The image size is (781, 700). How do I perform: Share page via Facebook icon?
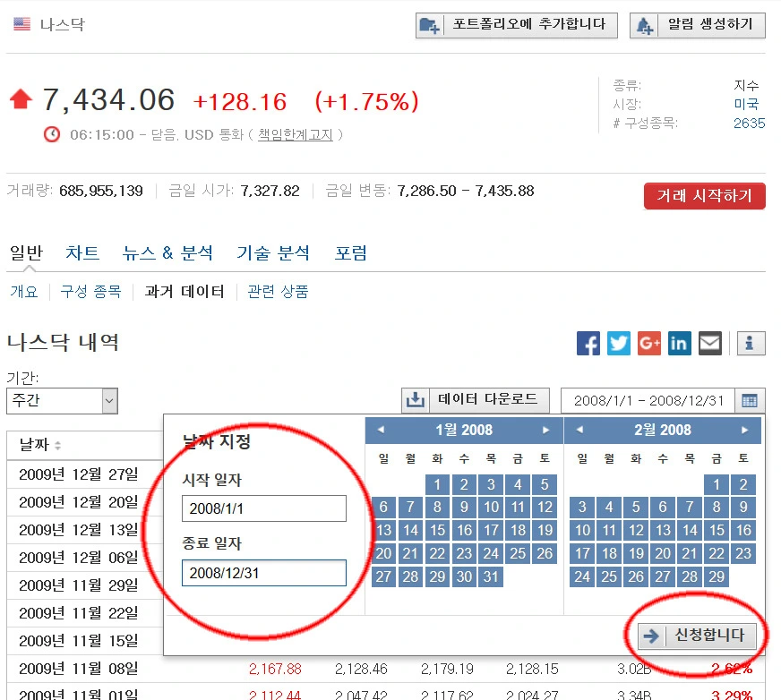click(x=588, y=344)
